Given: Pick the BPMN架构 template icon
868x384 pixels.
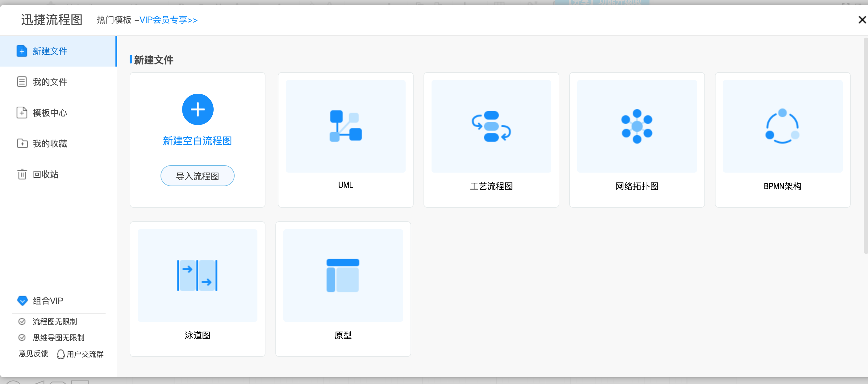Looking at the screenshot, I should (x=782, y=126).
